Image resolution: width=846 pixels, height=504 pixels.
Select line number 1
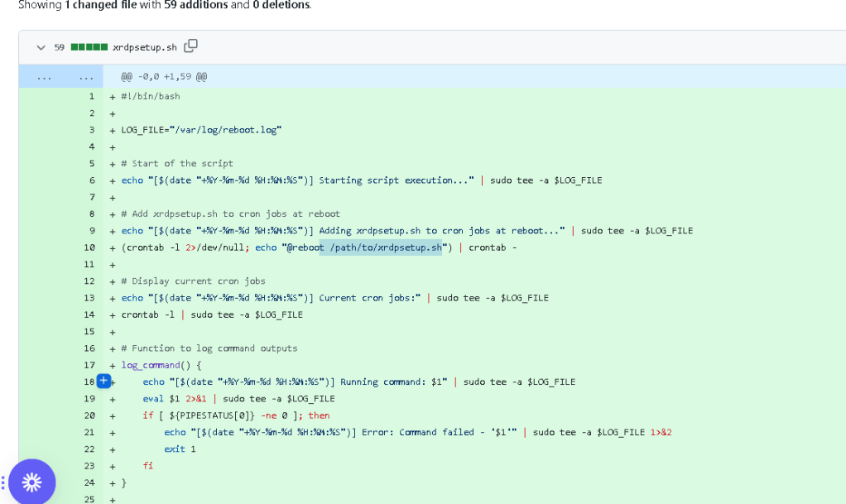(92, 97)
